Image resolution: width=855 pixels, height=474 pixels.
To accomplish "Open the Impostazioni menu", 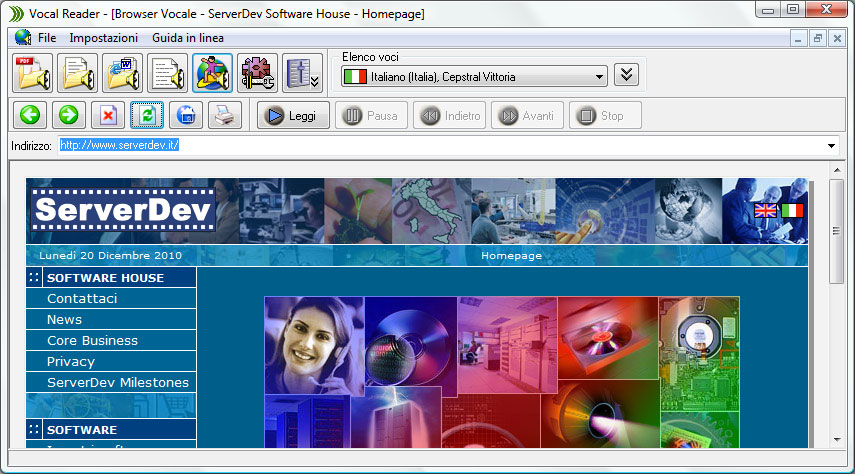I will click(104, 38).
